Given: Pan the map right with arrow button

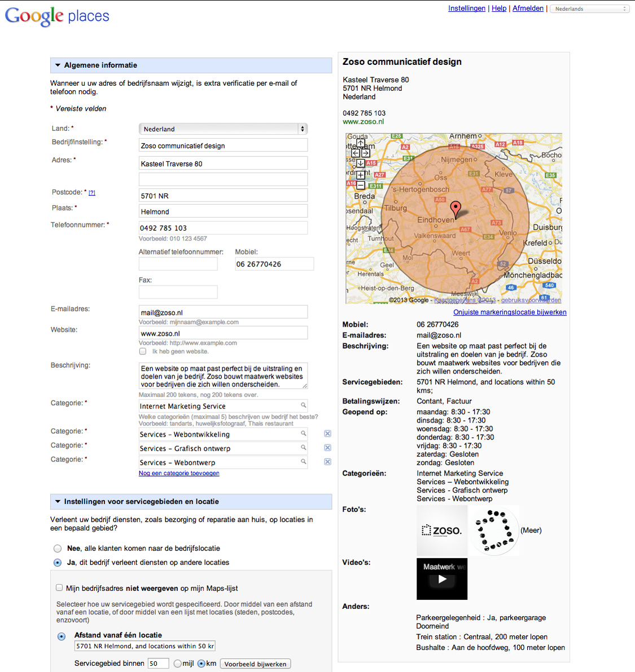Looking at the screenshot, I should tap(365, 153).
